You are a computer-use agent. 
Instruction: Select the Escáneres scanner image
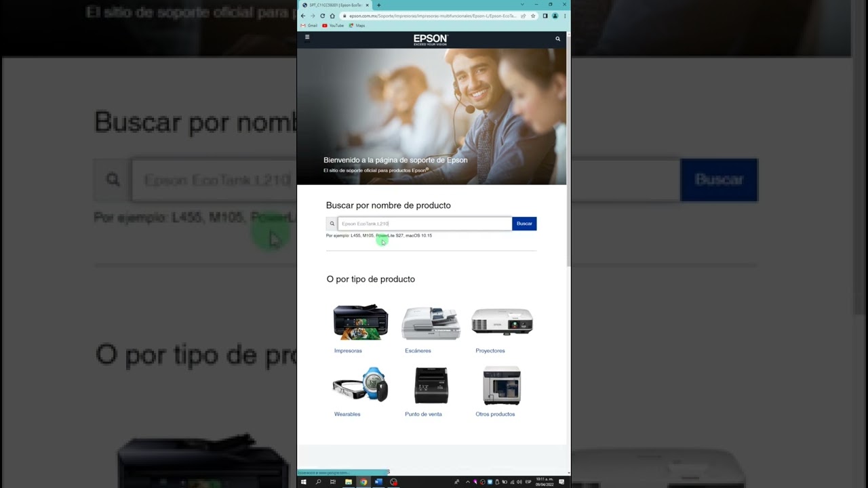click(431, 323)
